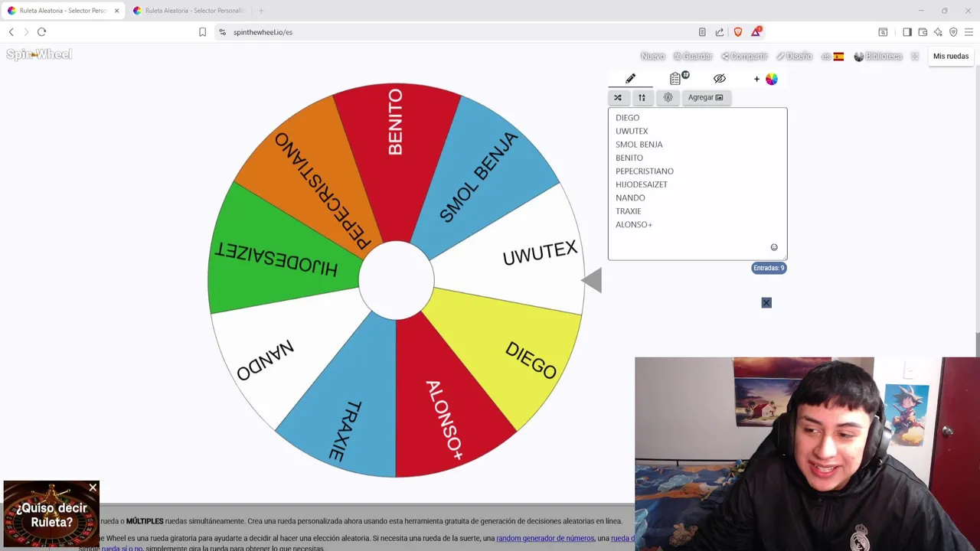
Task: Select DIEGO entry in the text list
Action: pos(627,118)
